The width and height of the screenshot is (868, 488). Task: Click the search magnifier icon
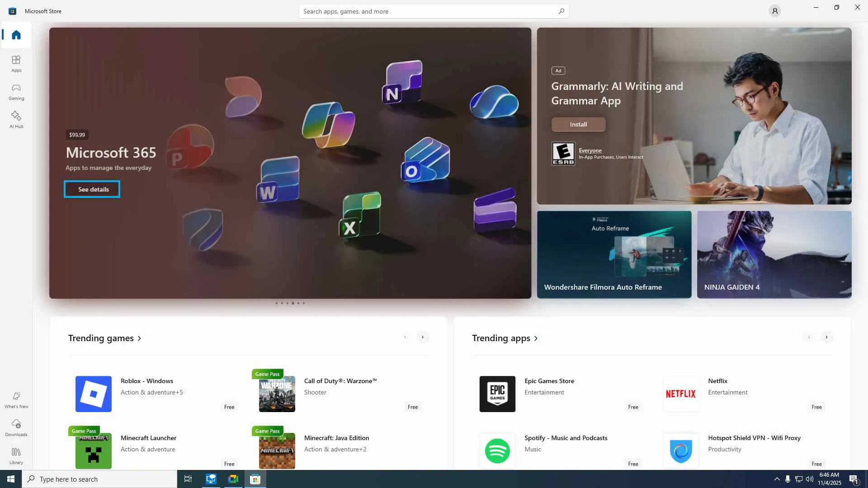(561, 11)
